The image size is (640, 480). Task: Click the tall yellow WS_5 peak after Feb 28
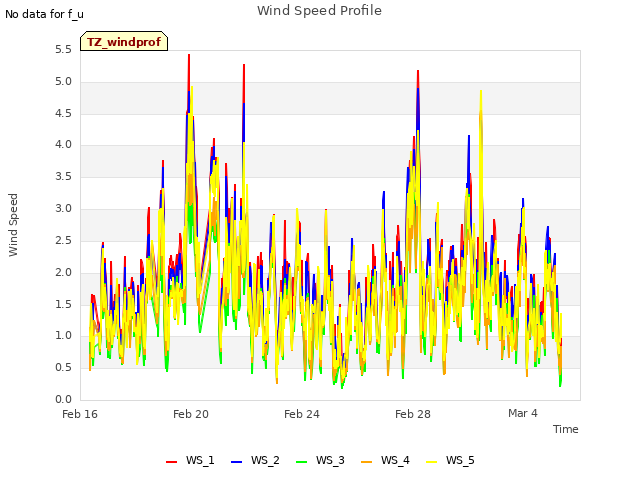coord(481,92)
